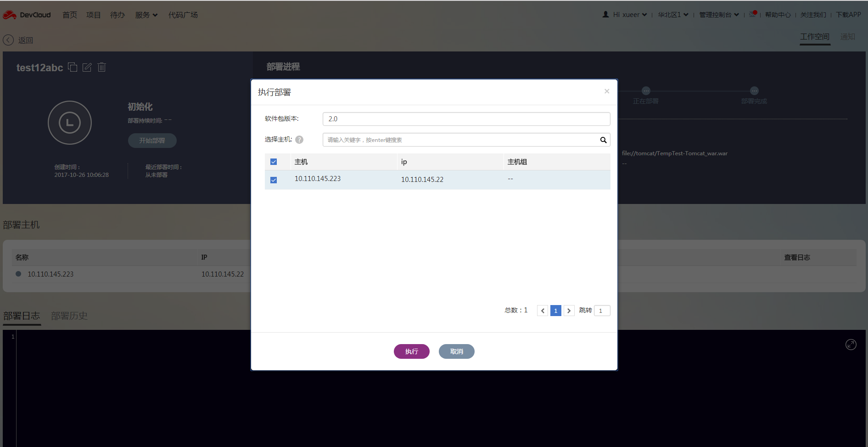The image size is (868, 447).
Task: Click the ip column header in dialog
Action: [x=404, y=162]
